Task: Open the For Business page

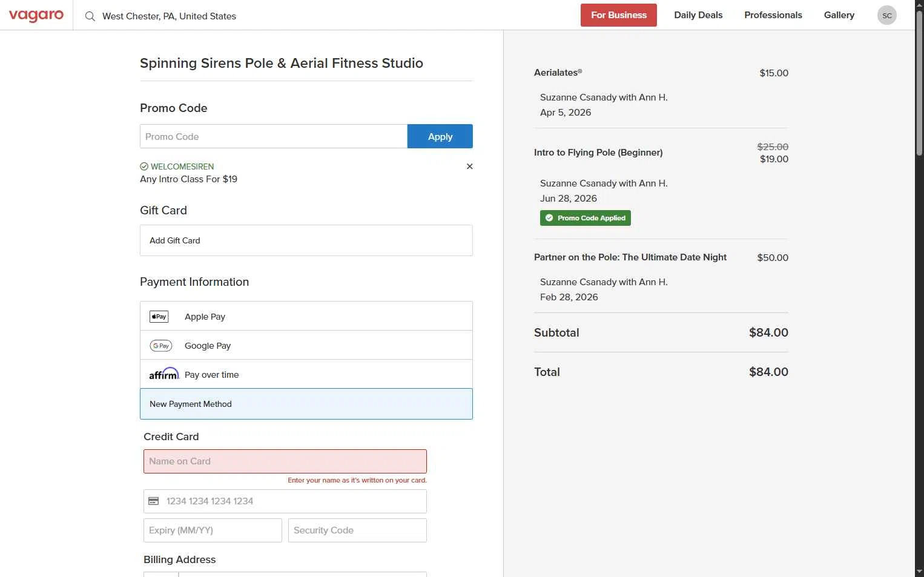Action: (619, 15)
